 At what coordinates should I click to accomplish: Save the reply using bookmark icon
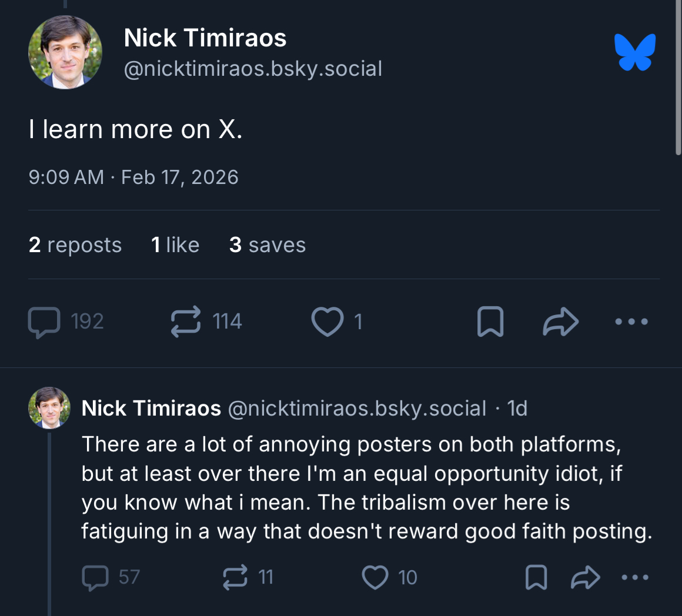point(536,577)
